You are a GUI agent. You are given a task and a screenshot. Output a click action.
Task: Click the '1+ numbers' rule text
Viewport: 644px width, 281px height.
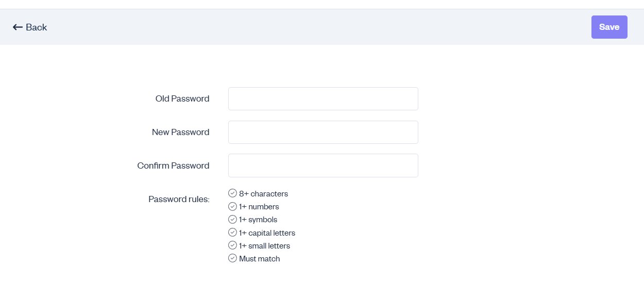tap(259, 207)
